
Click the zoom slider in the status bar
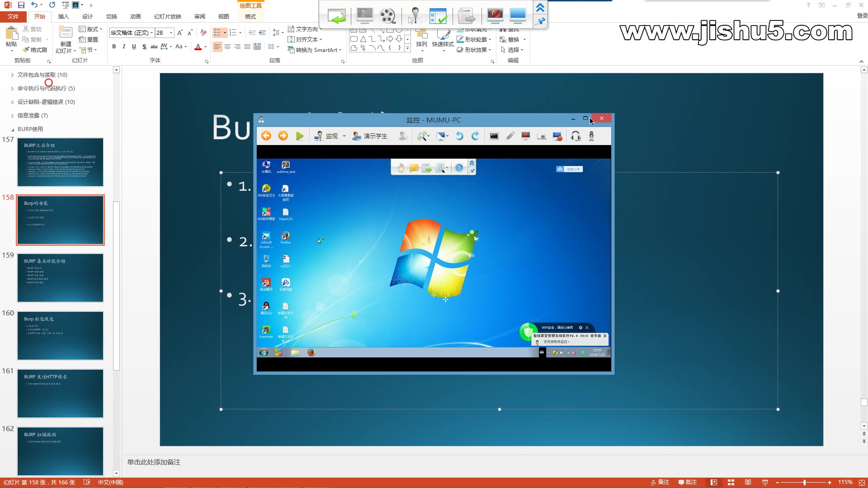click(x=804, y=483)
